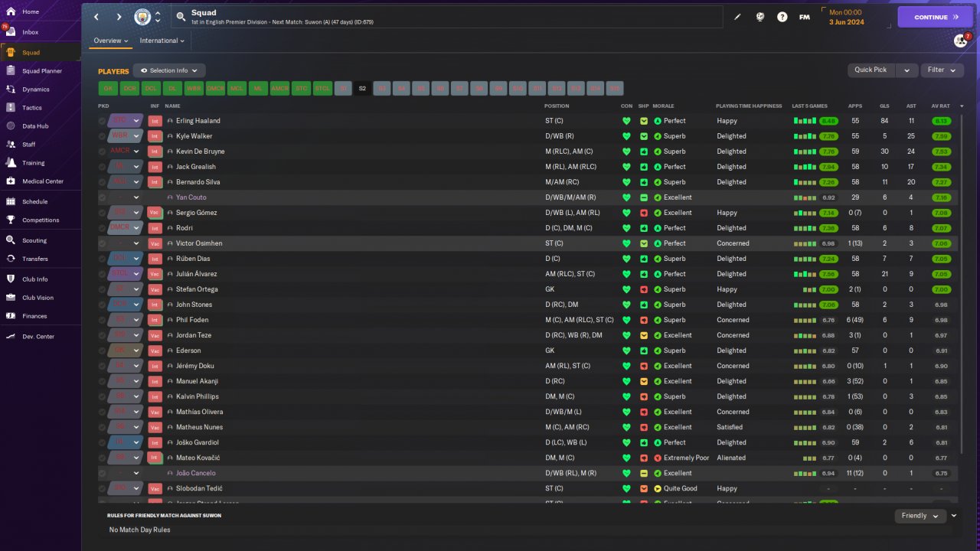Open the Training sidebar icon
This screenshot has width=980, height=551.
point(10,163)
